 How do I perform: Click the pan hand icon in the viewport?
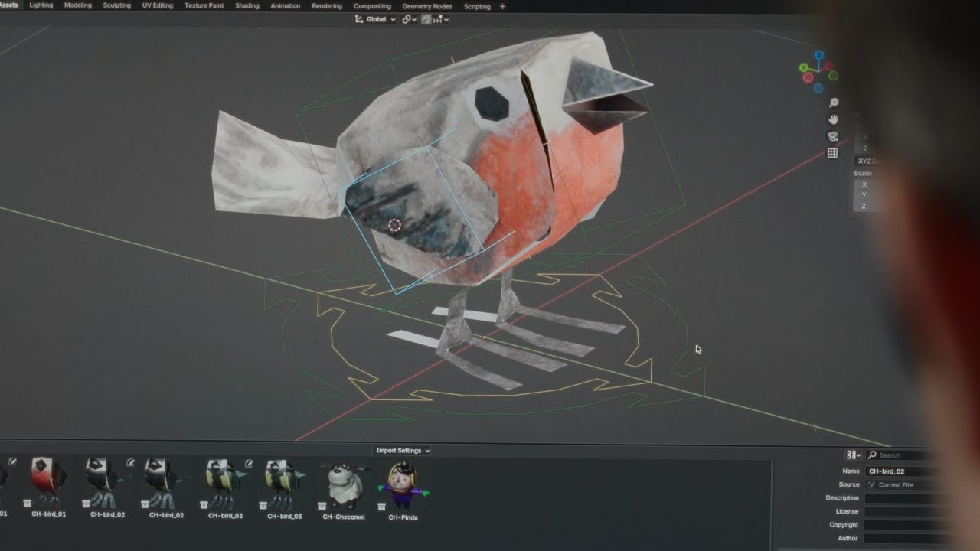click(x=833, y=119)
